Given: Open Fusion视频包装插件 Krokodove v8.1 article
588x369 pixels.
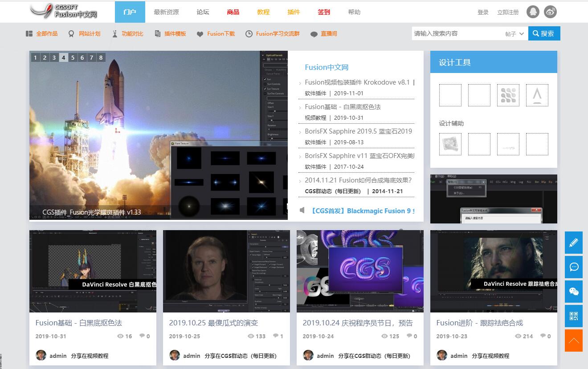Looking at the screenshot, I should [357, 82].
